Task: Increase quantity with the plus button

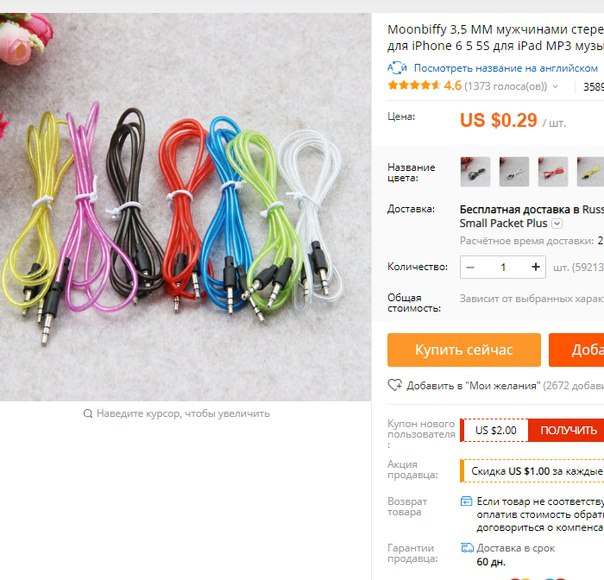Action: pyautogui.click(x=535, y=267)
